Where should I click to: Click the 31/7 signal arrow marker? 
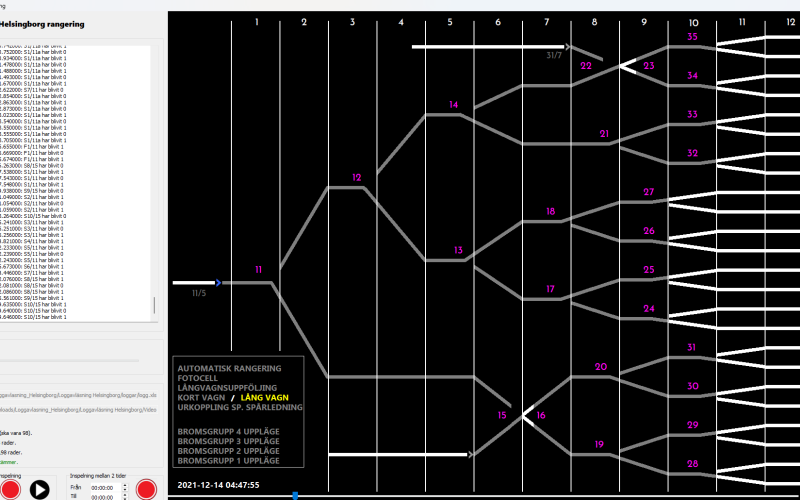pyautogui.click(x=567, y=46)
